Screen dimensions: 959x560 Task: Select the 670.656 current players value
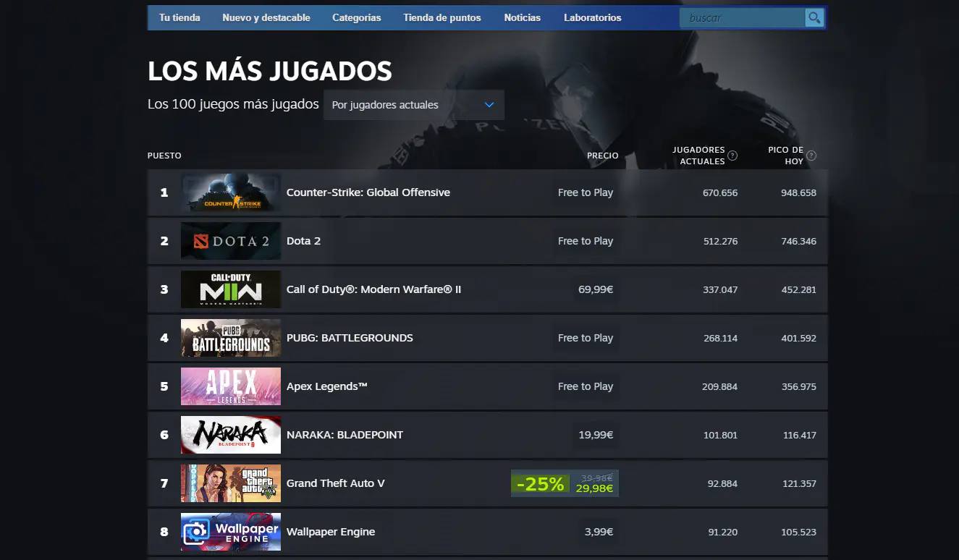coord(720,192)
